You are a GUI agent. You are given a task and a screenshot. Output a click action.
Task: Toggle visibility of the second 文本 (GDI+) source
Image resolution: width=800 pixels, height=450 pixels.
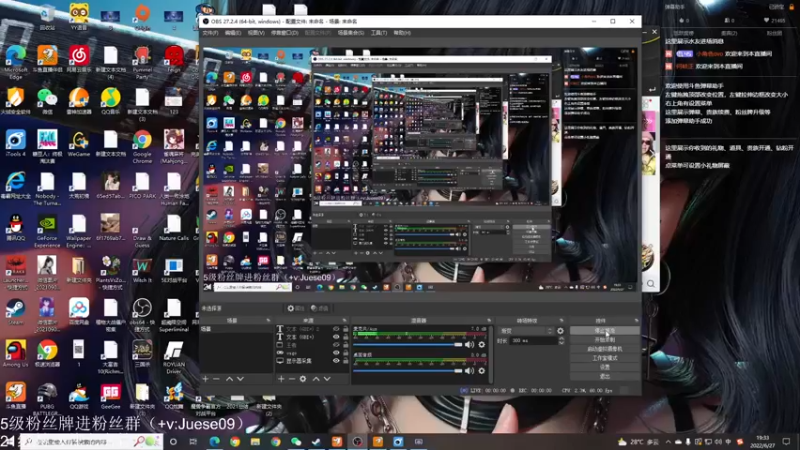click(336, 337)
